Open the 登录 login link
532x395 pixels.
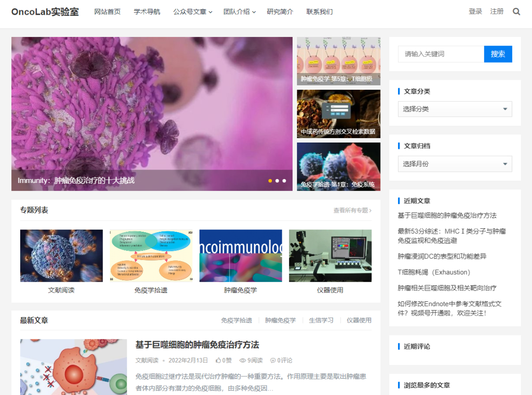[475, 11]
